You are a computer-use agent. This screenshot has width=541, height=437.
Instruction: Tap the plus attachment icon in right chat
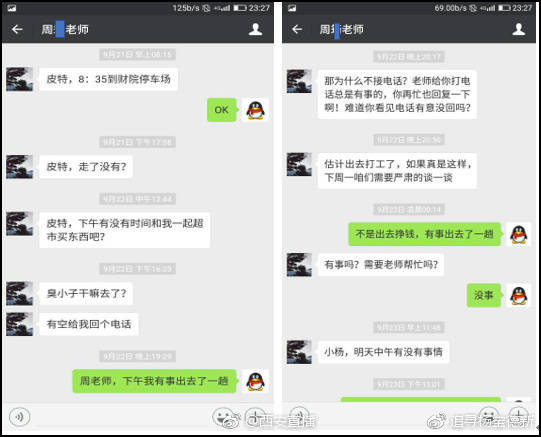(518, 415)
